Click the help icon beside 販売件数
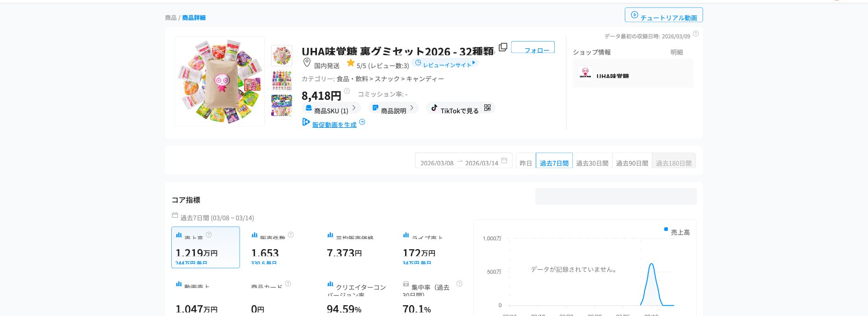This screenshot has height=316, width=868. click(x=291, y=235)
